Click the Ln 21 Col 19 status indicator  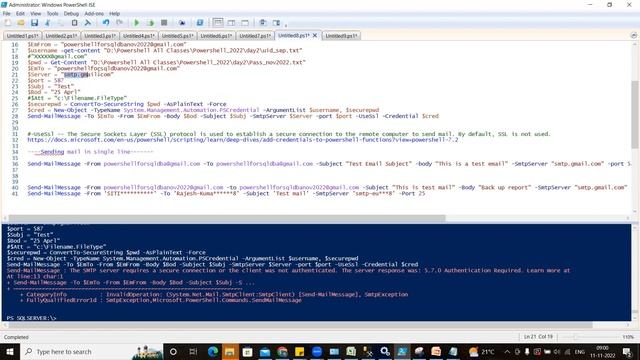click(x=538, y=337)
